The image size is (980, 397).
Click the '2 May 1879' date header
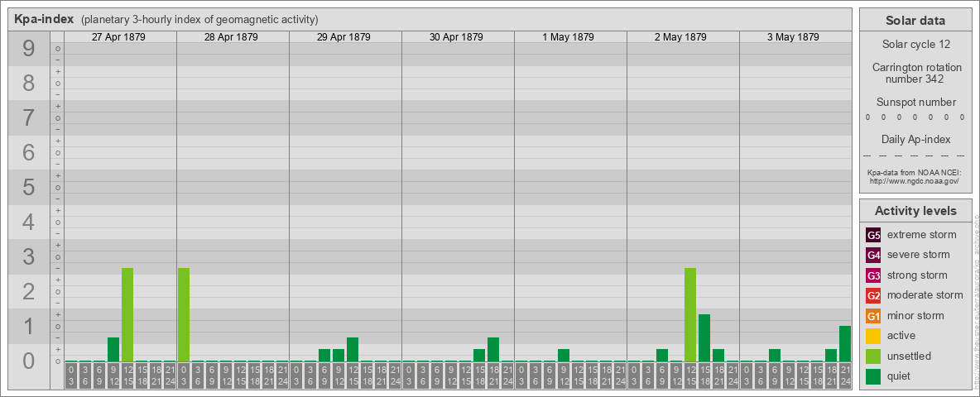click(x=680, y=37)
